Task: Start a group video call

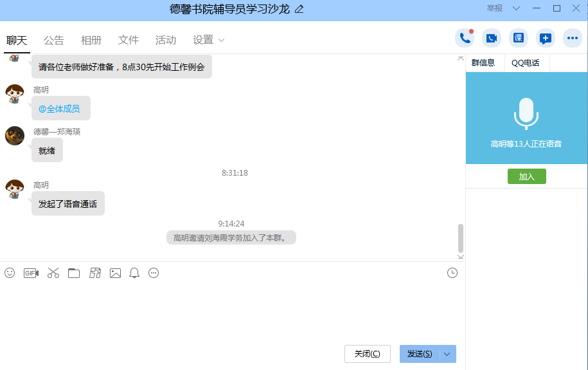Action: coord(492,39)
